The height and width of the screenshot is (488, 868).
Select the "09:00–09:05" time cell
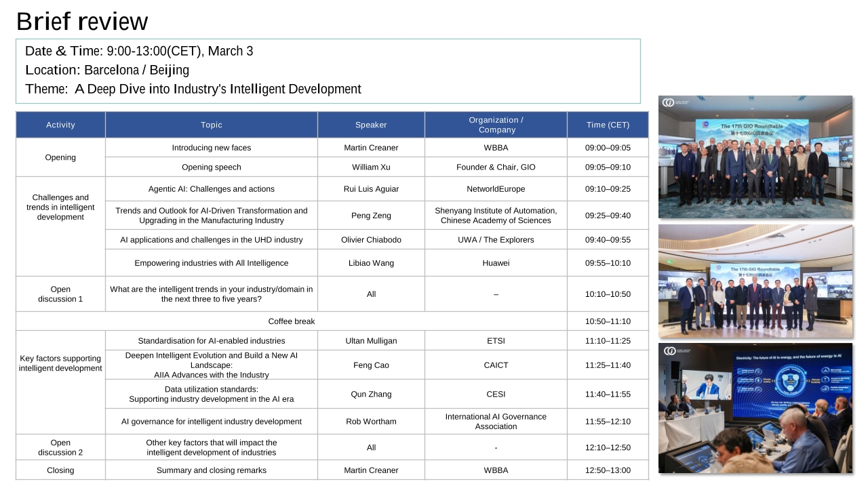(608, 148)
